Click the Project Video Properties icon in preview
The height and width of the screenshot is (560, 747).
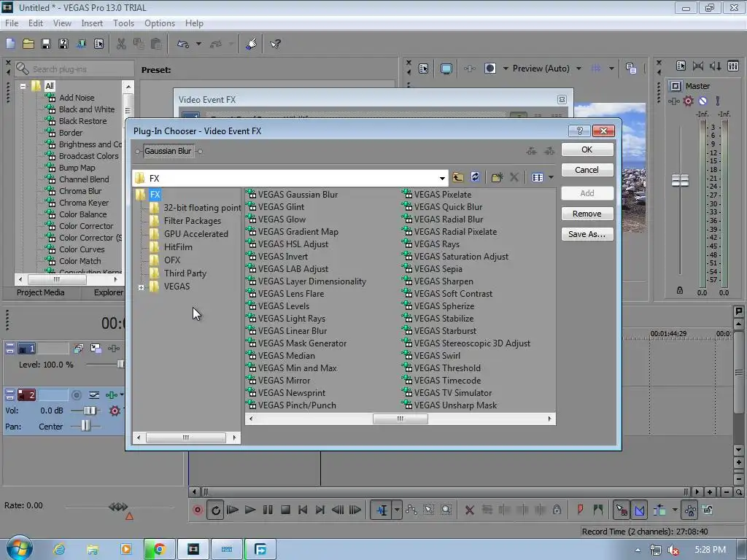click(424, 69)
